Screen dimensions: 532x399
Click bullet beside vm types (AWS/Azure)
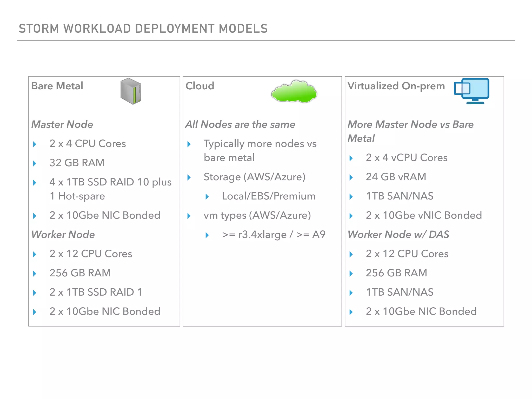pos(189,216)
